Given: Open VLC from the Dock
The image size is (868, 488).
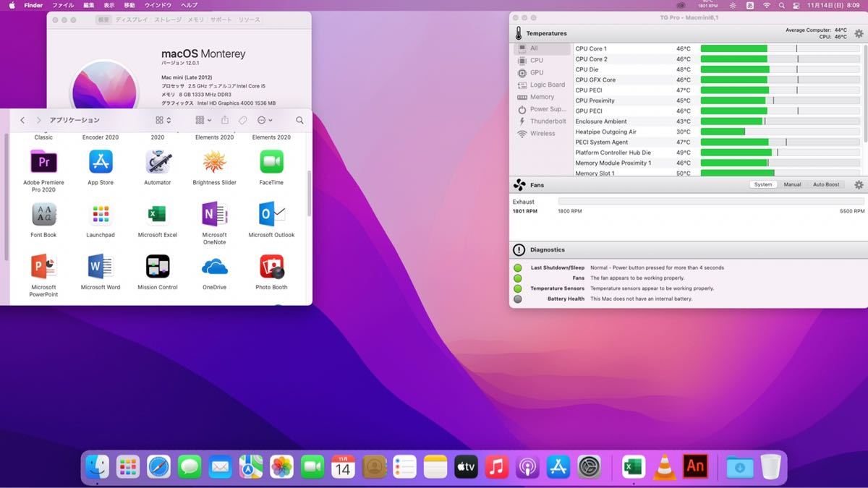Looking at the screenshot, I should coord(664,467).
